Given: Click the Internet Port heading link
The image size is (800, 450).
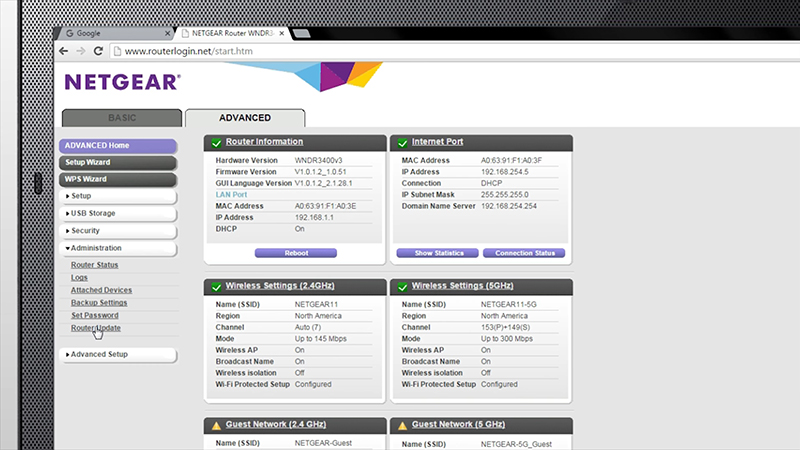Looking at the screenshot, I should (437, 142).
